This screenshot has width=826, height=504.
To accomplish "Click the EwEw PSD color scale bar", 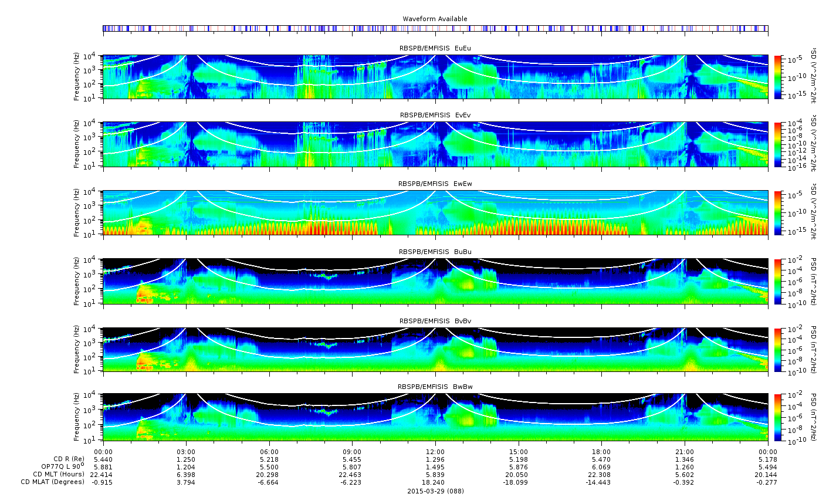I will 778,212.
